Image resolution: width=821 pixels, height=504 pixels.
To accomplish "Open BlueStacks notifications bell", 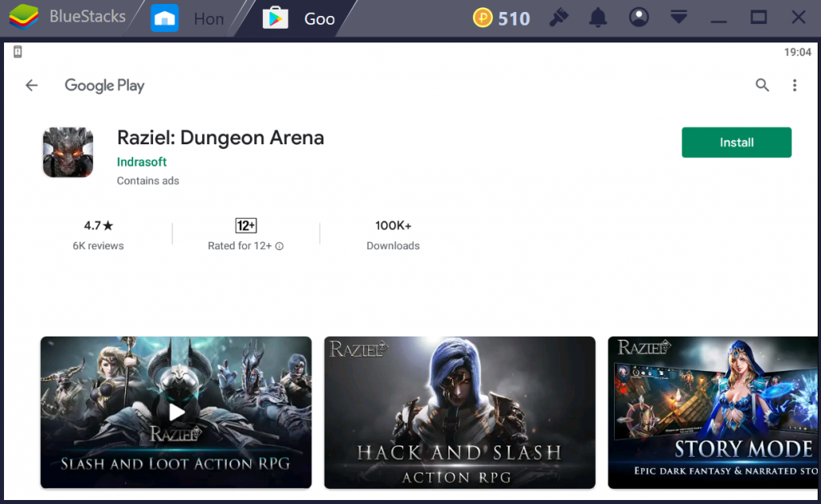I will pos(598,18).
